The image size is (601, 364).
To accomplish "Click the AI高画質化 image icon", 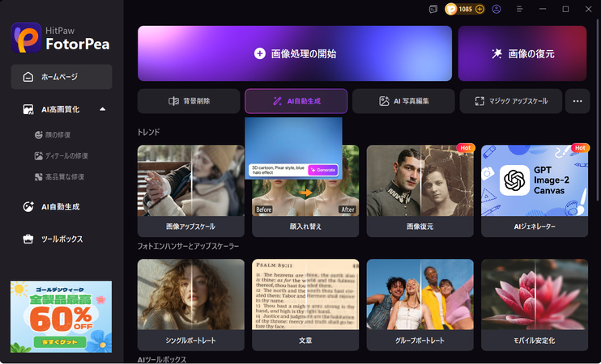I will (x=28, y=109).
